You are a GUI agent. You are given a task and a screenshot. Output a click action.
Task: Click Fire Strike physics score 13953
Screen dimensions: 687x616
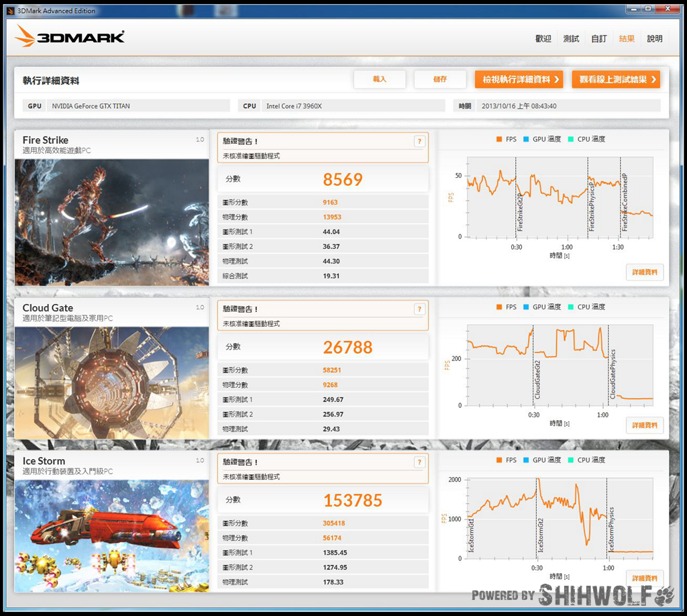pos(332,217)
